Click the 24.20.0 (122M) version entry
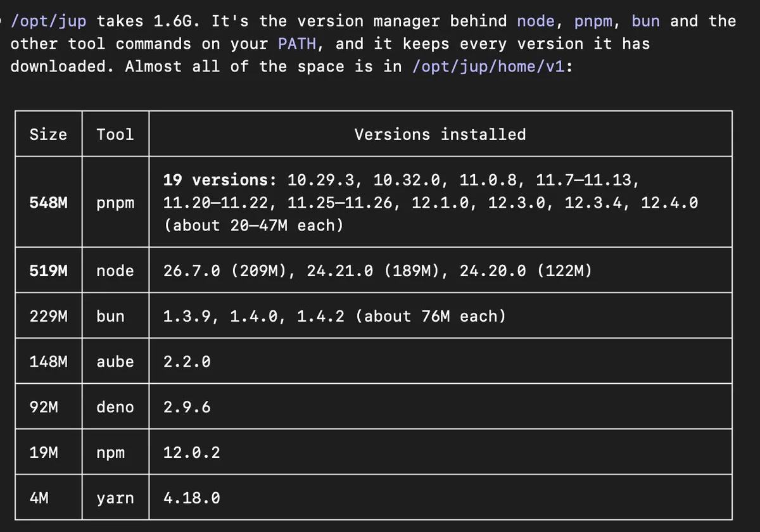760x532 pixels. pyautogui.click(x=526, y=271)
